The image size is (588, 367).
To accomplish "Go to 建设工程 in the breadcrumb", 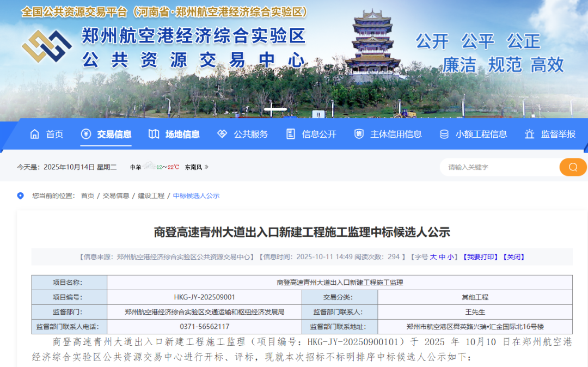I will tap(151, 195).
